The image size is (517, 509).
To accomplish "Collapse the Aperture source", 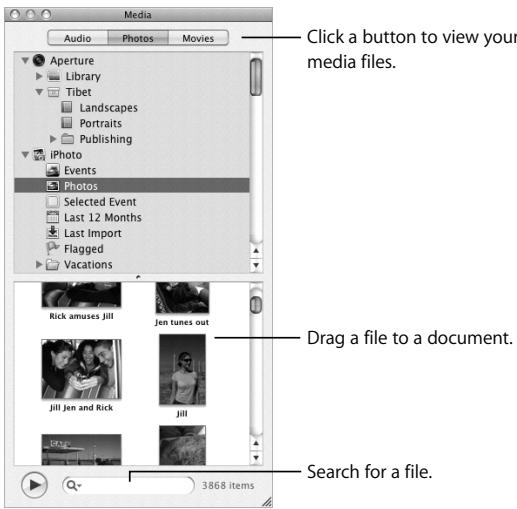I will click(x=25, y=61).
